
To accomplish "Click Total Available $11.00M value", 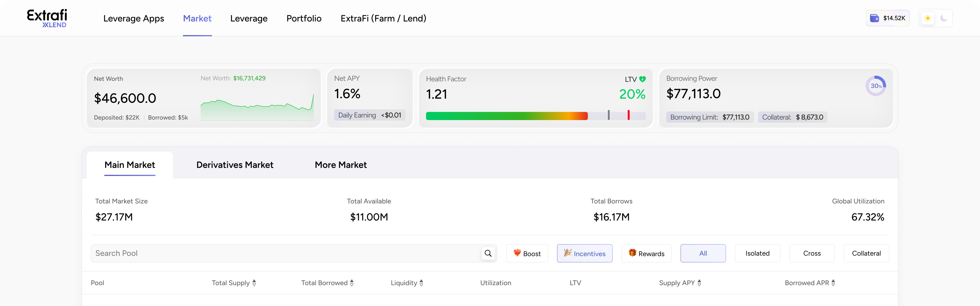I will [369, 217].
